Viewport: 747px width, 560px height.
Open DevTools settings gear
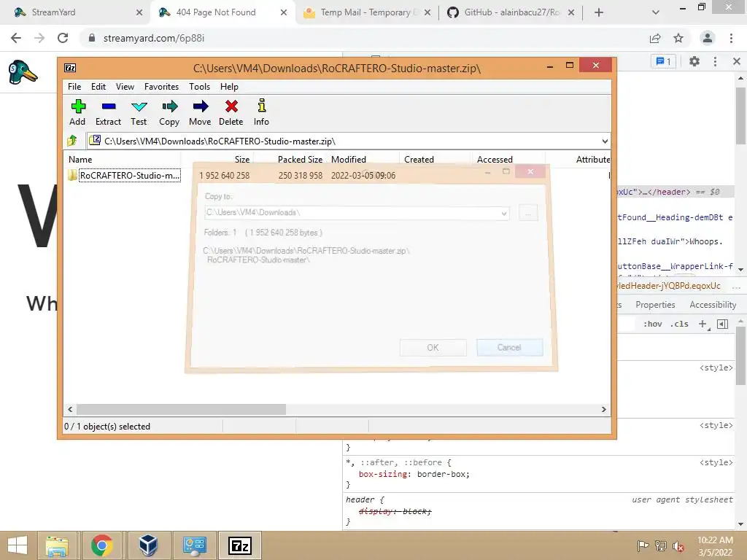694,61
